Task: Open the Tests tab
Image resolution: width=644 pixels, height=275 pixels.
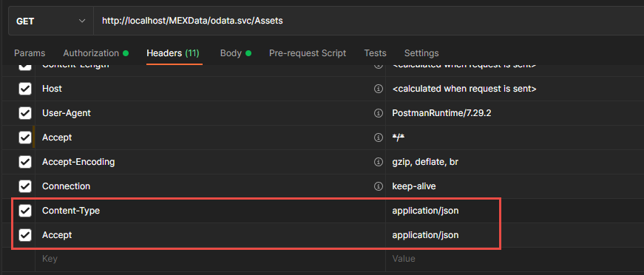Action: coord(375,53)
